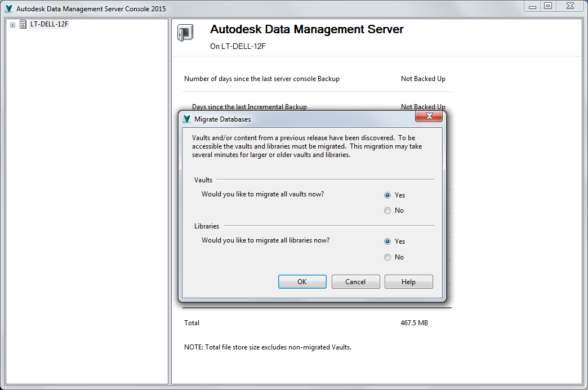The height and width of the screenshot is (390, 588).
Task: Expand the LT-DELL-12F server tree node
Action: 12,25
